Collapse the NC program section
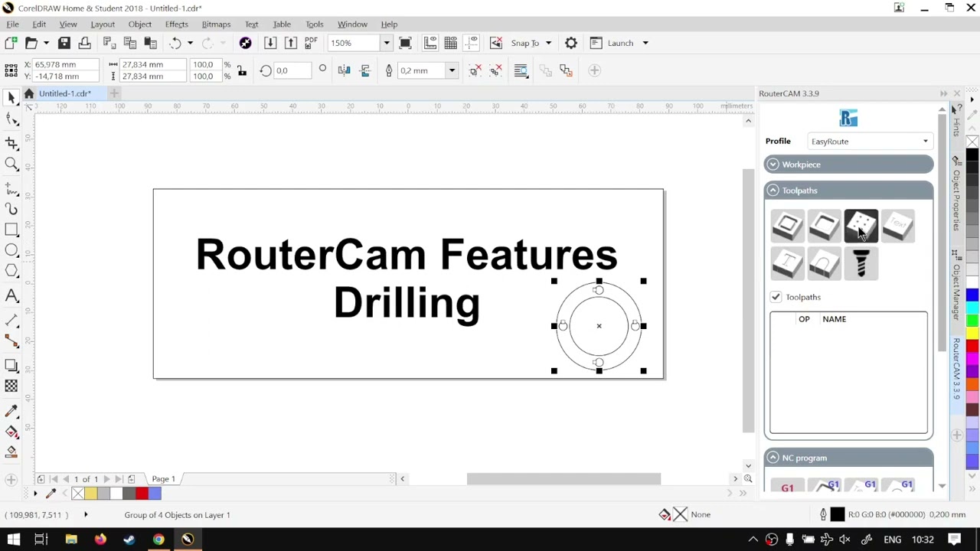This screenshot has height=551, width=980. [848, 458]
